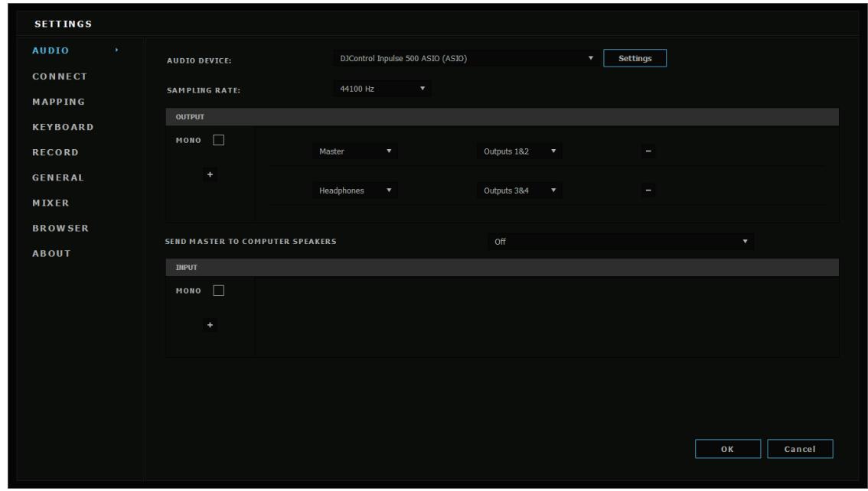Open the Sampling Rate dropdown

382,89
